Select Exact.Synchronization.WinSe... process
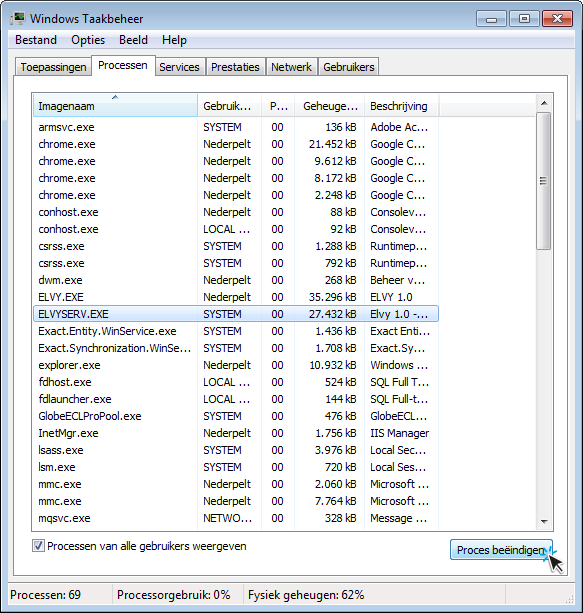 pyautogui.click(x=236, y=348)
